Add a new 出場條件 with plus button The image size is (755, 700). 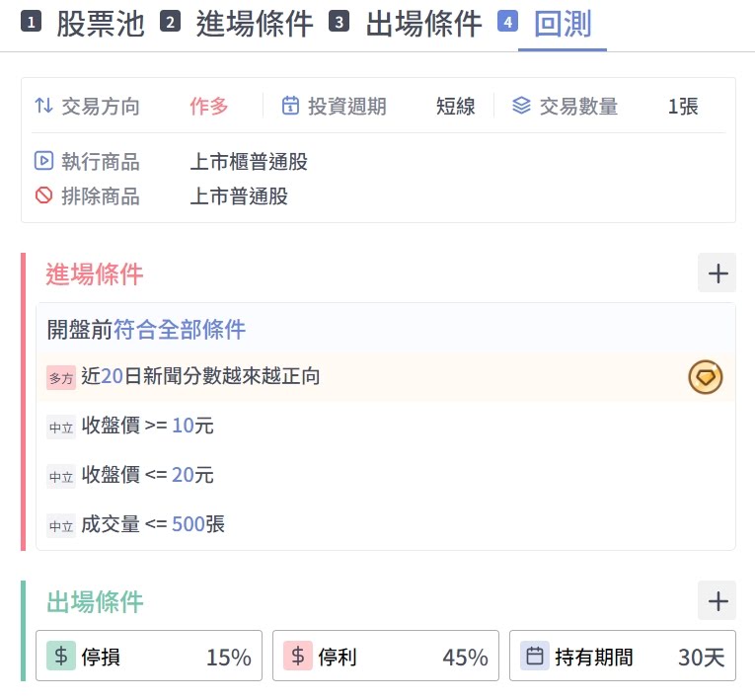click(x=717, y=600)
